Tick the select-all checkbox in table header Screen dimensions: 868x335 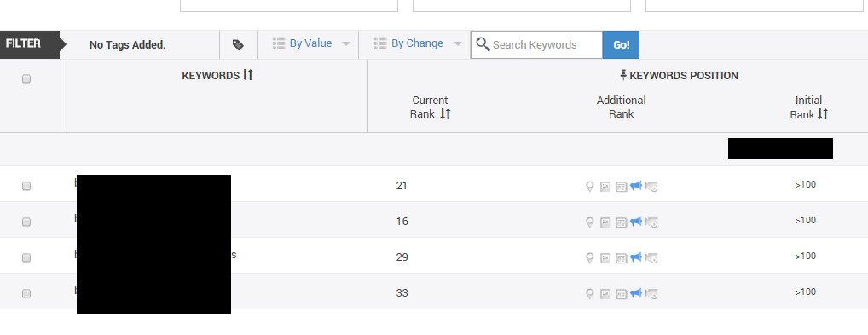pos(26,78)
